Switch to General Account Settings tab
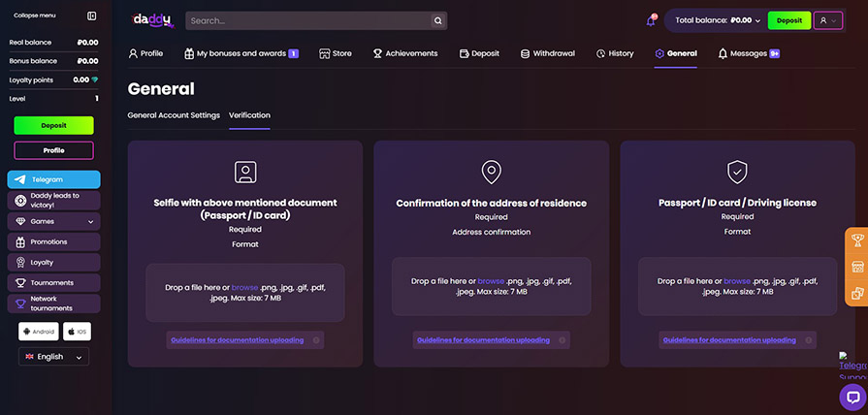Screen dimensions: 868x415 (x=174, y=115)
